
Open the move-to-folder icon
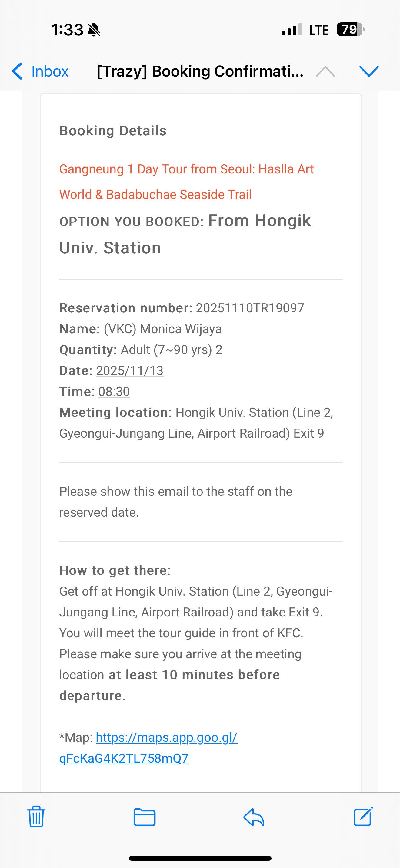click(144, 817)
